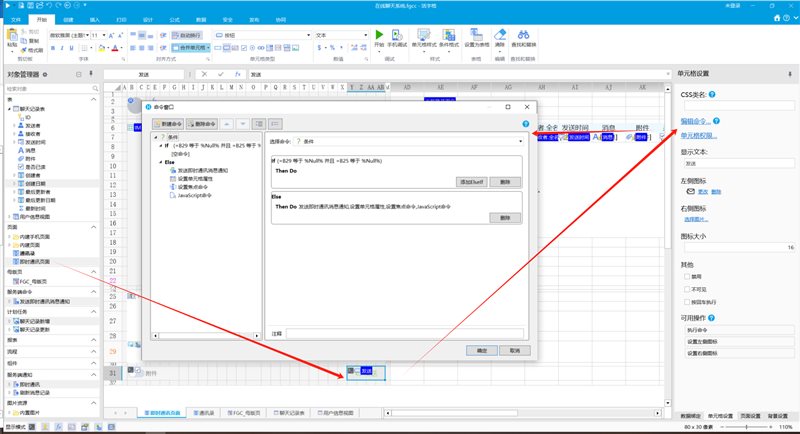Open Find and Replace binoculars icon
This screenshot has height=434, width=800.
[523, 35]
